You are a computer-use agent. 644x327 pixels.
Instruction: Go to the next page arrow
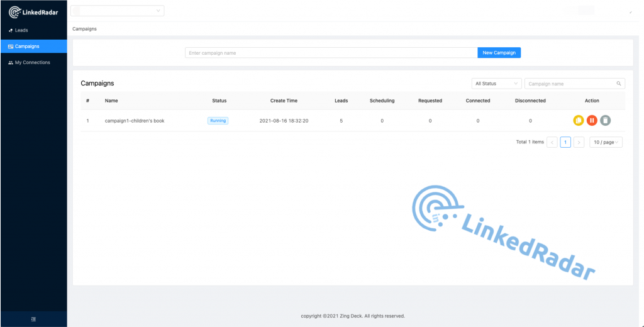tap(579, 142)
